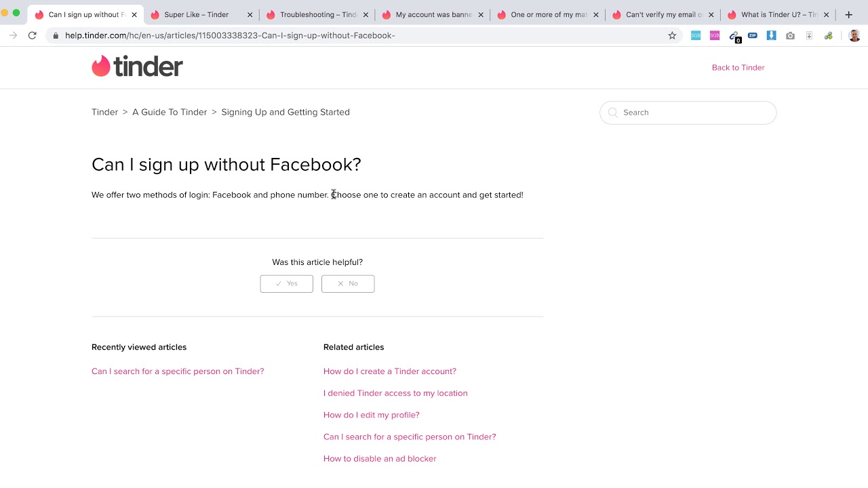Image resolution: width=868 pixels, height=488 pixels.
Task: Go to the A Guide To Tinder breadcrumb
Action: (x=170, y=112)
